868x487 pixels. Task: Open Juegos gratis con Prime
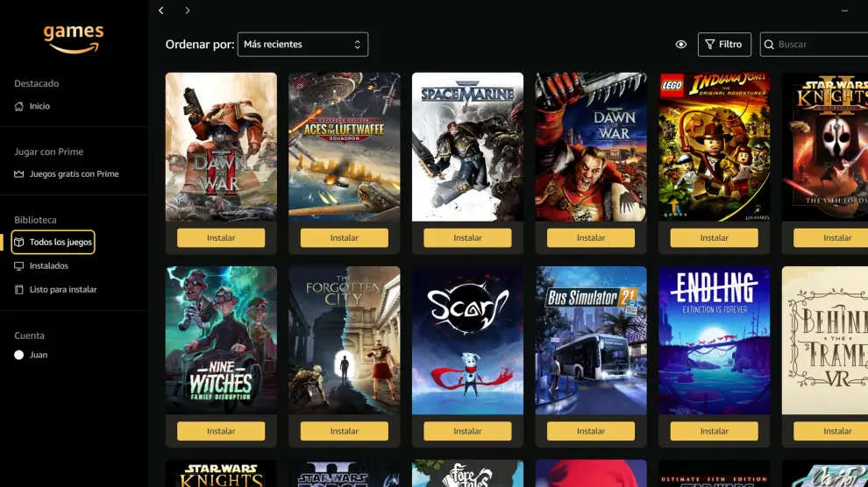point(74,174)
